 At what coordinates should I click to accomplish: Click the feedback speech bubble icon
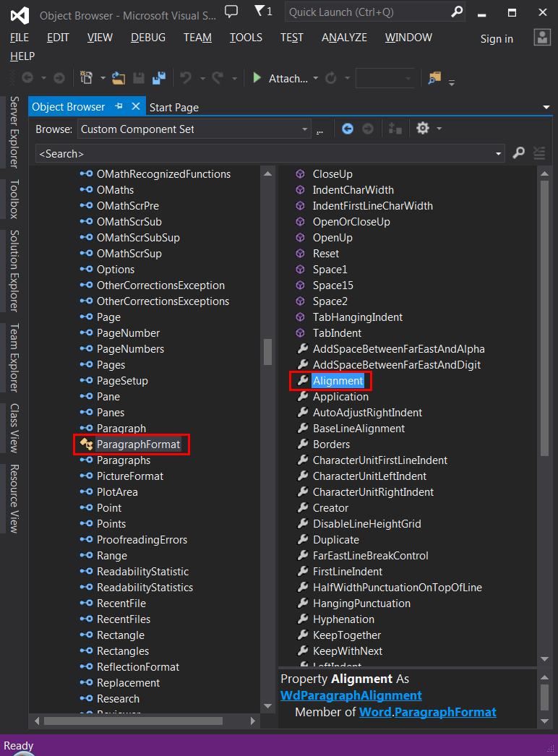[231, 12]
